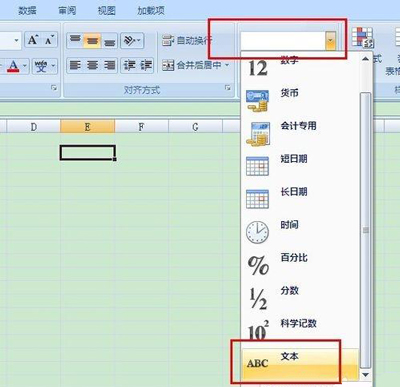Select column D header
This screenshot has height=387, width=400.
click(x=34, y=127)
